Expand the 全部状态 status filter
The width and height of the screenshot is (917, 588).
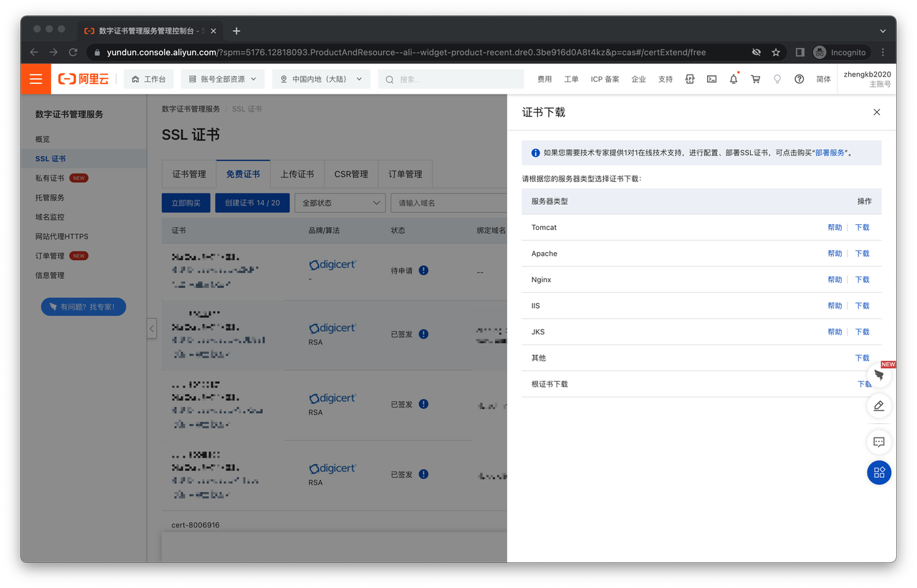click(x=340, y=203)
